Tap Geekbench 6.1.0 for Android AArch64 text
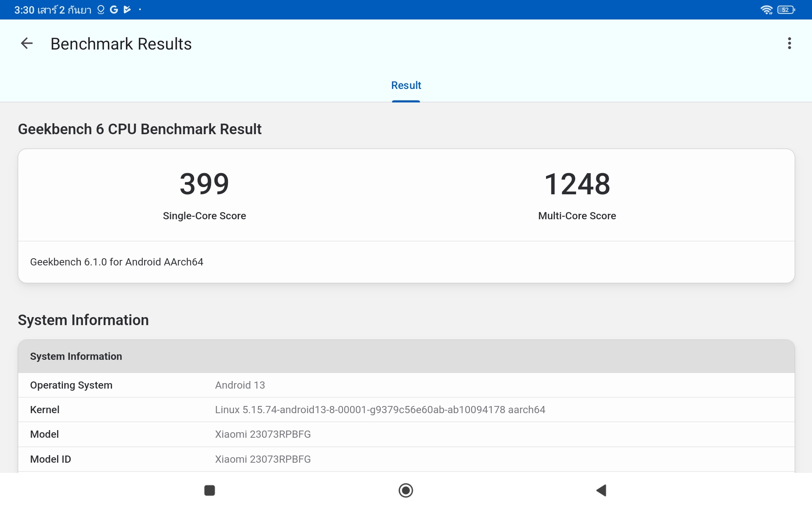The width and height of the screenshot is (812, 508). click(x=117, y=262)
